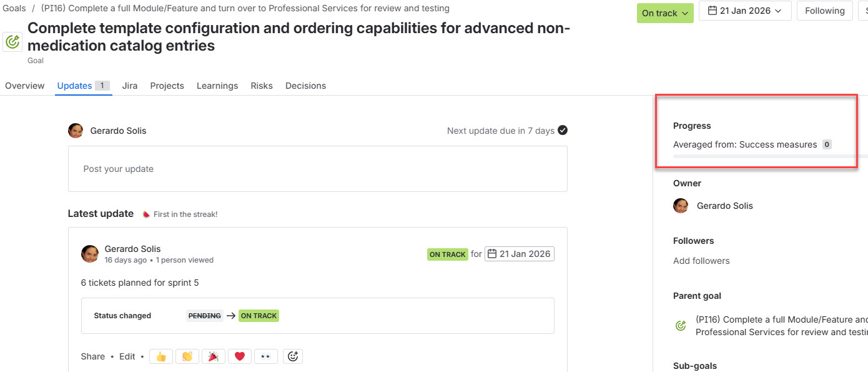Image resolution: width=868 pixels, height=372 pixels.
Task: Click the goal target icon beside the title
Action: tap(12, 42)
